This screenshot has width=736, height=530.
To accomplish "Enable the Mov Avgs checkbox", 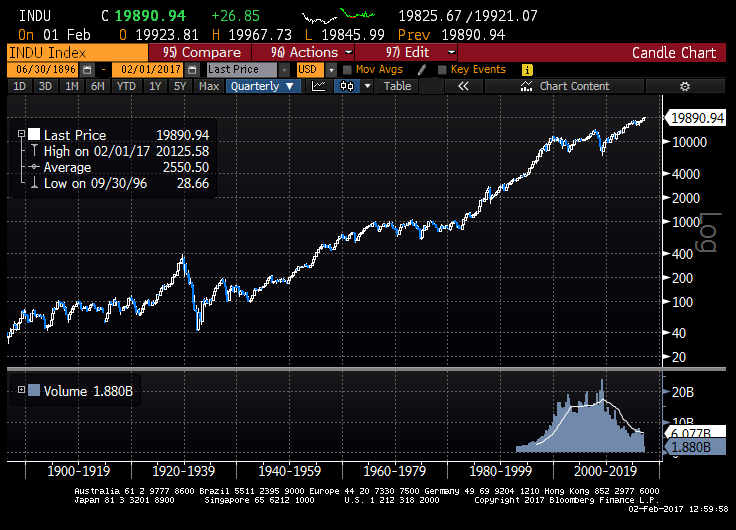I will (x=347, y=70).
